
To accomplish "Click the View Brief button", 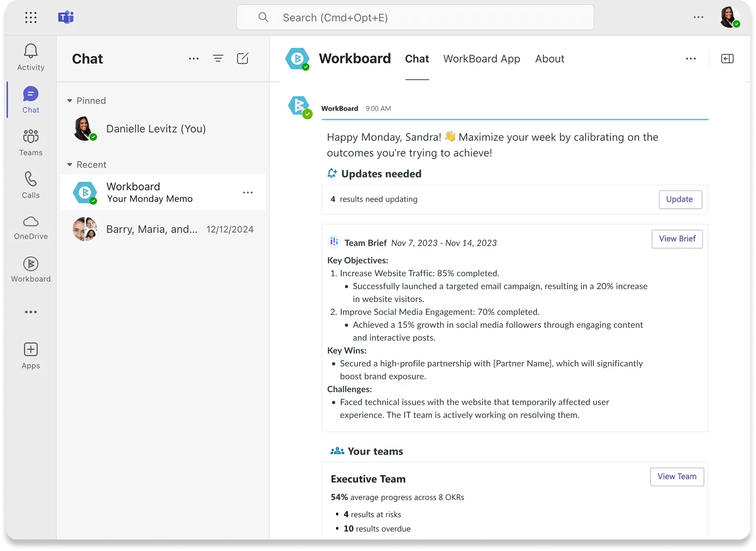I will tap(677, 239).
